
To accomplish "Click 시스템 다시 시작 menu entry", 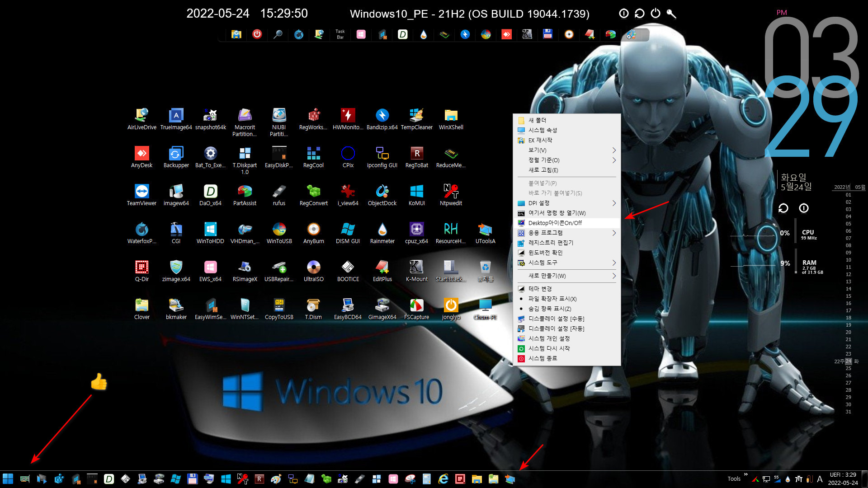I will [x=567, y=348].
